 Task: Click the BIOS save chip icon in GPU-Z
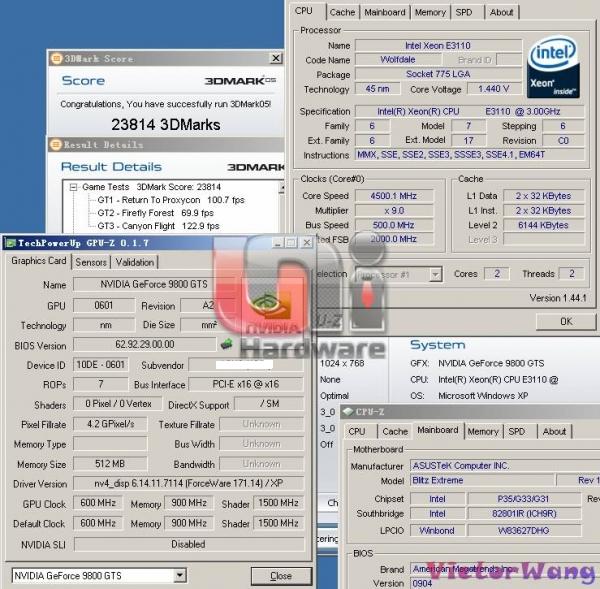[227, 344]
